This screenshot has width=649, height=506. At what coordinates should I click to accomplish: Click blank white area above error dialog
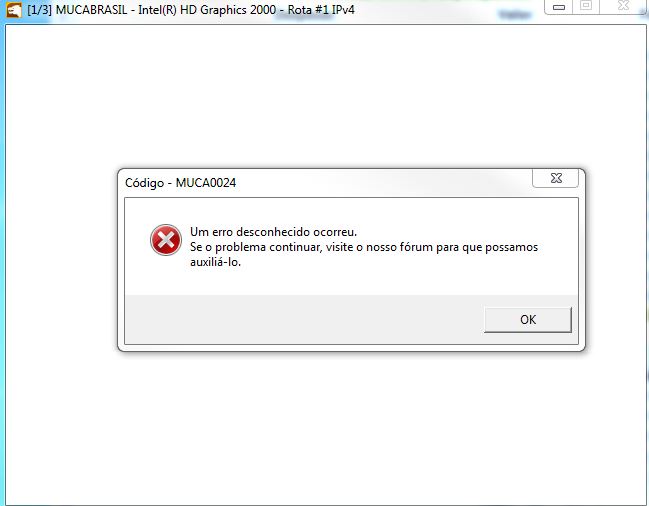click(x=326, y=96)
